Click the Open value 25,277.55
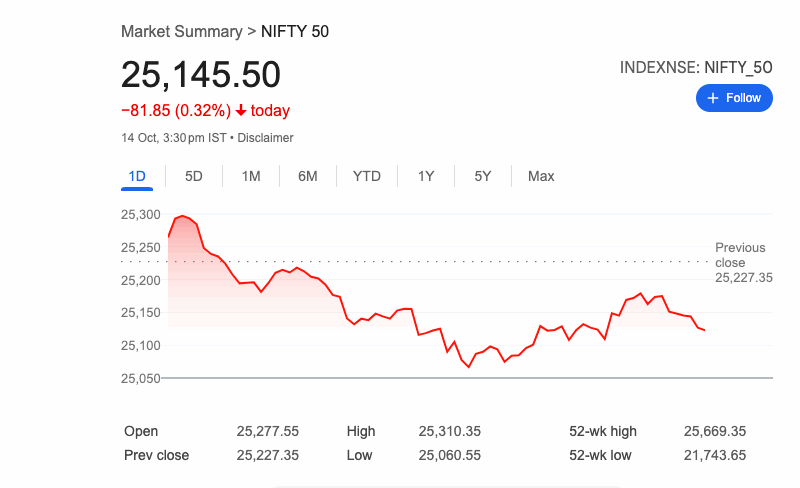The image size is (800, 488). 268,431
